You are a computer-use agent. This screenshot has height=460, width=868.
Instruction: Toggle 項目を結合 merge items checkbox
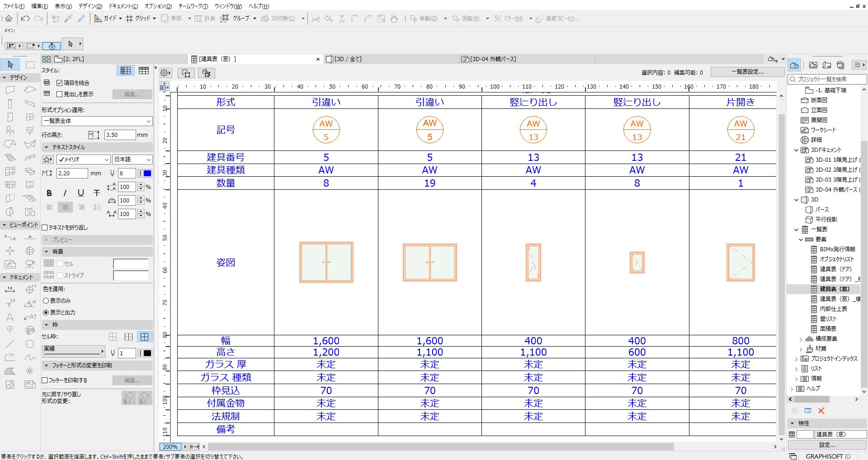(x=59, y=83)
